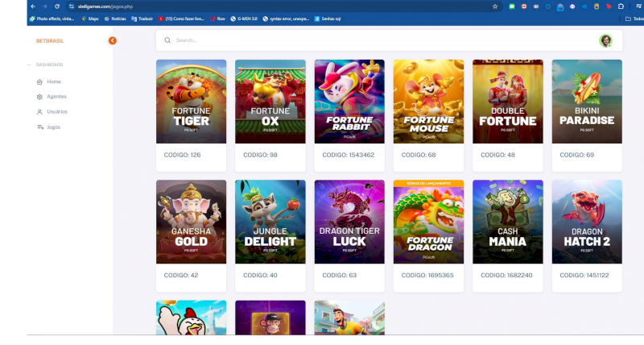The width and height of the screenshot is (644, 345).
Task: Click the text CODIGO: 68
Action: [419, 155]
